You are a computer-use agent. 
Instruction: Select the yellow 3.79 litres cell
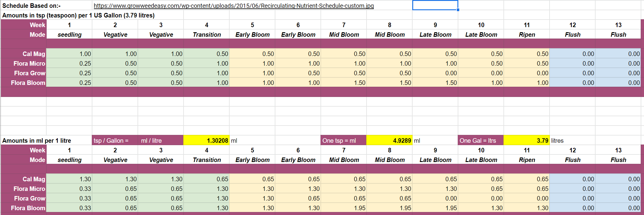click(x=526, y=141)
